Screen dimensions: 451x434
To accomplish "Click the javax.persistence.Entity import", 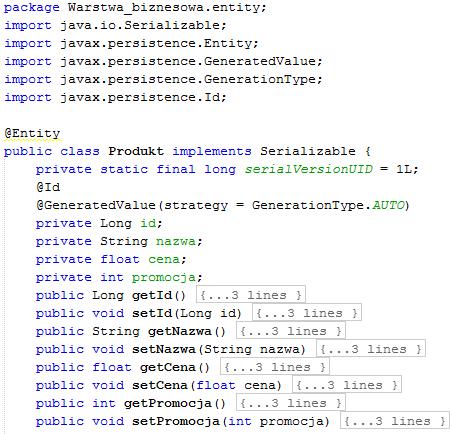I will tap(156, 43).
